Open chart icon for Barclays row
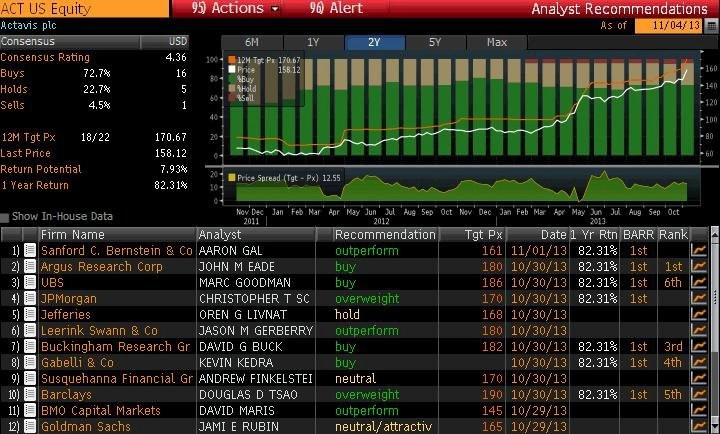 pos(698,395)
